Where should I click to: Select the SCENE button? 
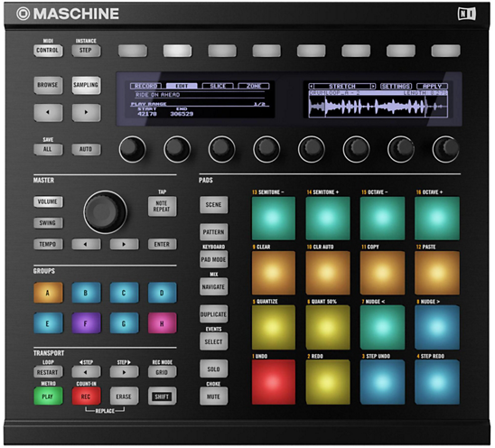point(213,205)
